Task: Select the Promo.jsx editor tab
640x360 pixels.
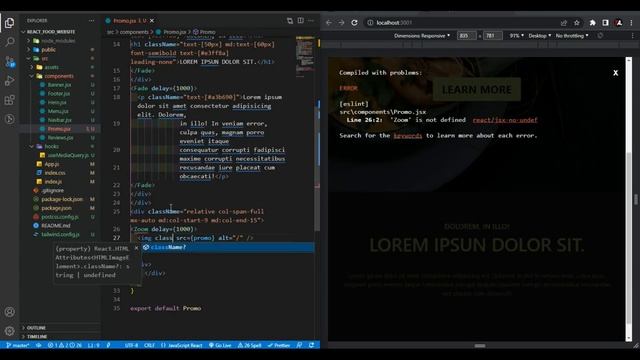Action: tap(129, 20)
